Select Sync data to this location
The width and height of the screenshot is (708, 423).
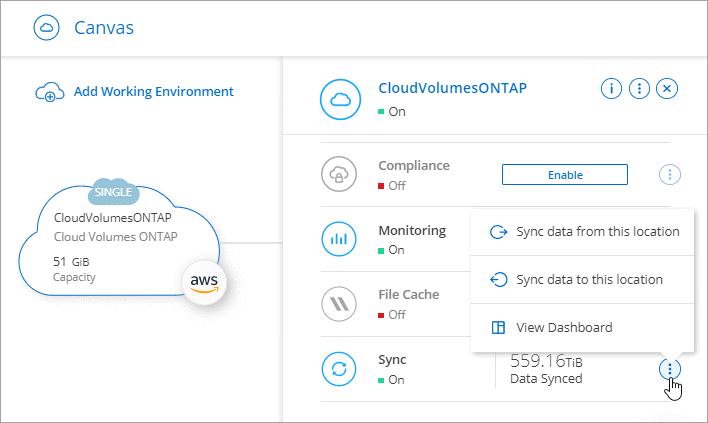tap(589, 280)
